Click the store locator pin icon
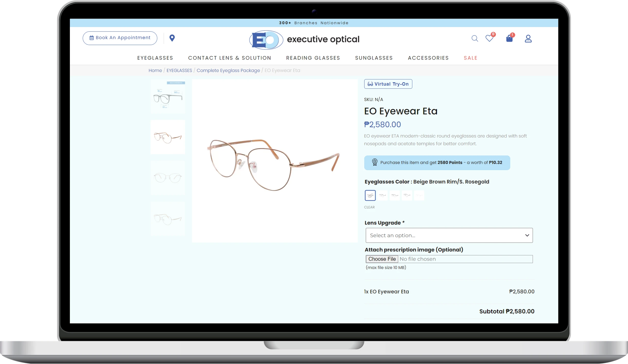 click(172, 38)
